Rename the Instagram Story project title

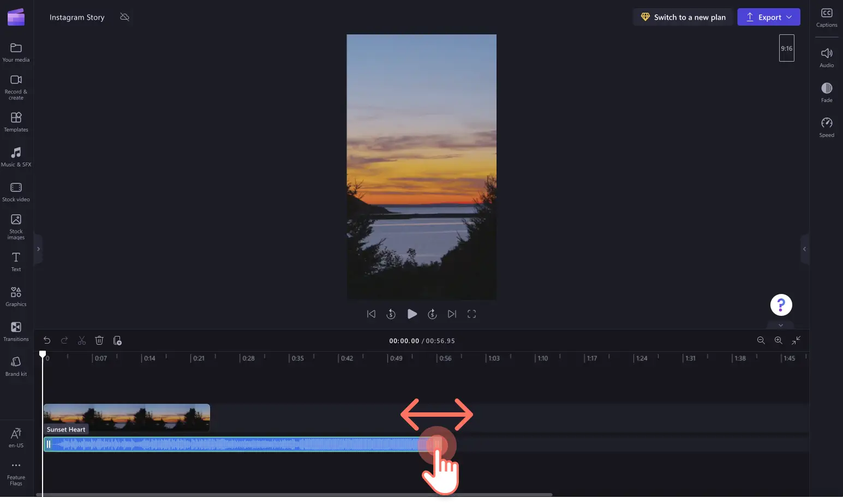pos(77,17)
